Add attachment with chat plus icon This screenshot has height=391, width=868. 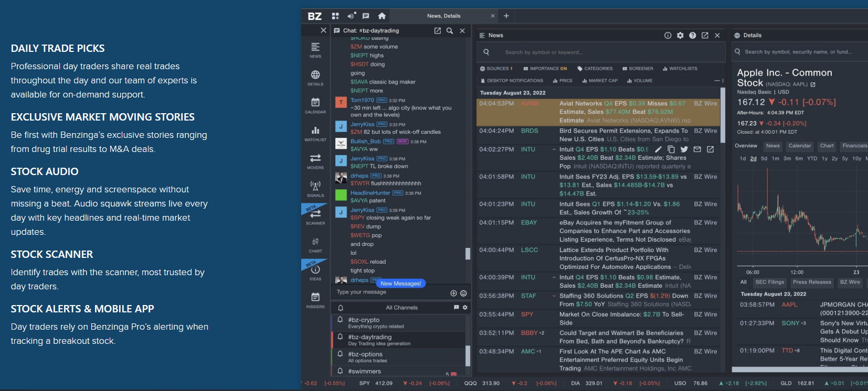(x=453, y=293)
